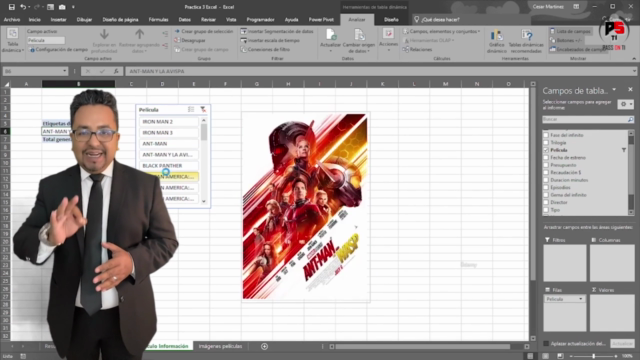Click the search magnifier in field list
The height and width of the screenshot is (360, 640).
point(630,119)
